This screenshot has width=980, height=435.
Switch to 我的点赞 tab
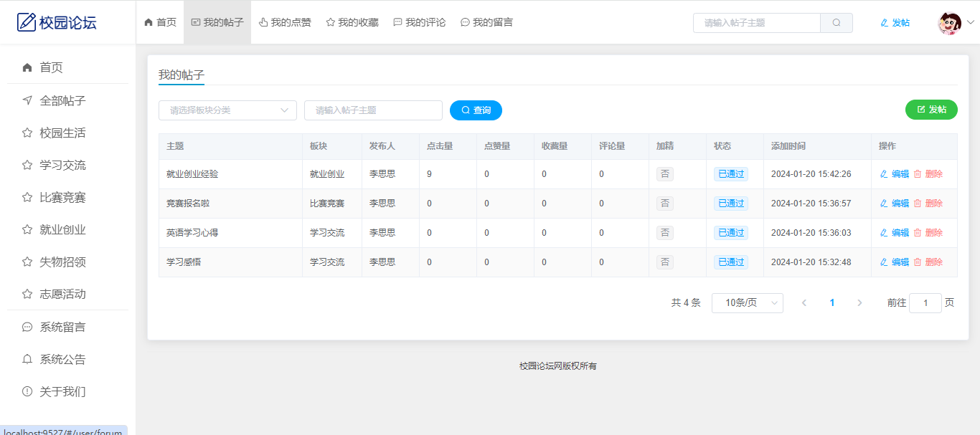pos(285,23)
